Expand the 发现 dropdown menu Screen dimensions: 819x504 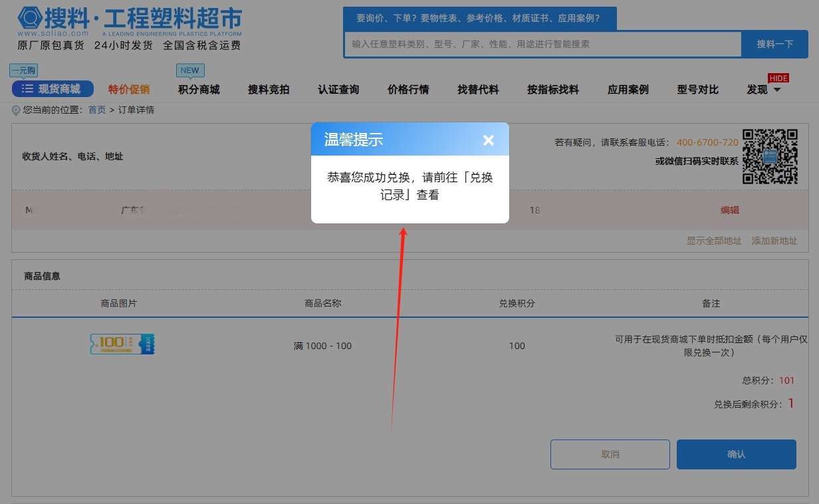[x=763, y=90]
